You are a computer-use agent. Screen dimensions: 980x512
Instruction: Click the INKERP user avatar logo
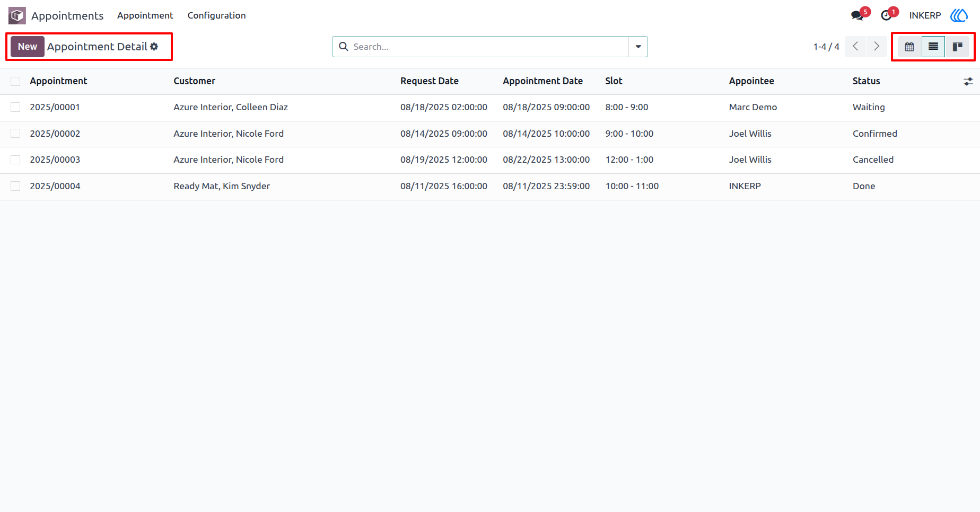pos(959,15)
